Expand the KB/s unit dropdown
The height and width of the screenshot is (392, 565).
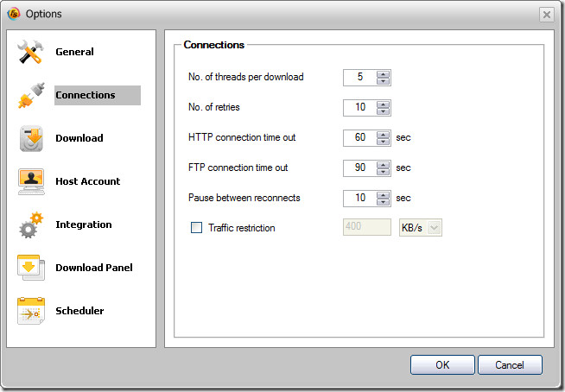(x=435, y=228)
